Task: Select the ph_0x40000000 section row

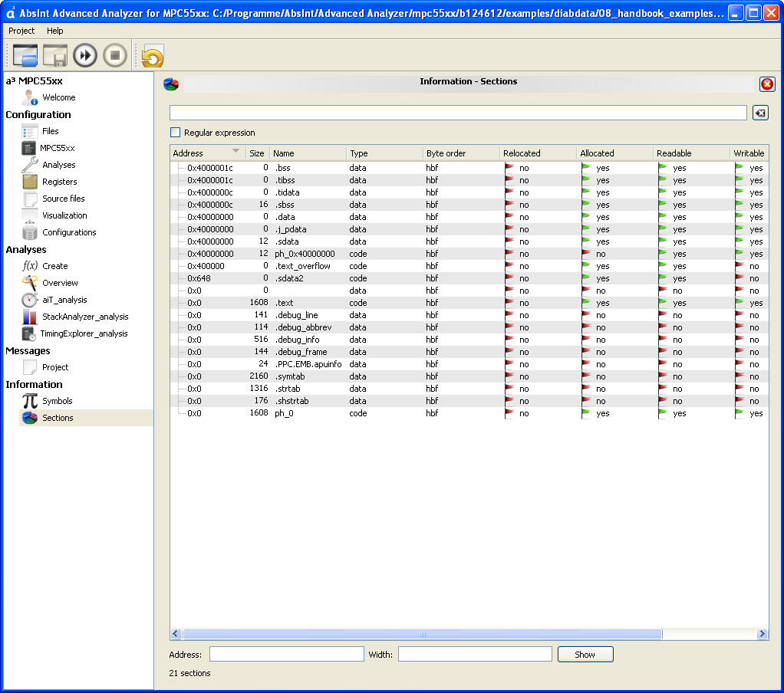Action: coord(469,254)
